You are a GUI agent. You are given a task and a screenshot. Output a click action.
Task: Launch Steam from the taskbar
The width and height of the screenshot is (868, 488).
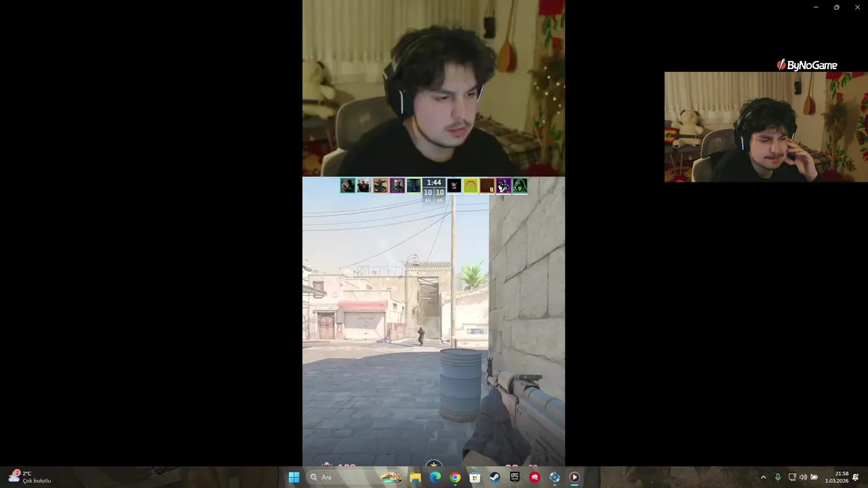pyautogui.click(x=495, y=477)
